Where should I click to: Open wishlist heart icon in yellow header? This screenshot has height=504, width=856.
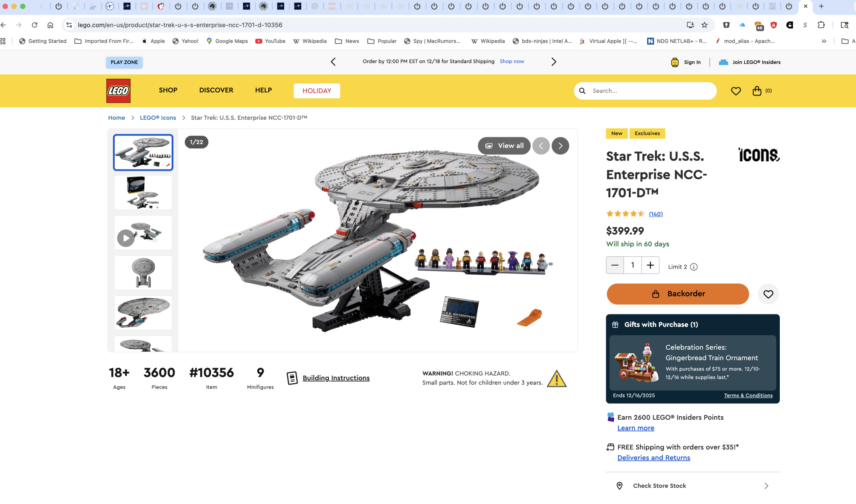tap(736, 91)
